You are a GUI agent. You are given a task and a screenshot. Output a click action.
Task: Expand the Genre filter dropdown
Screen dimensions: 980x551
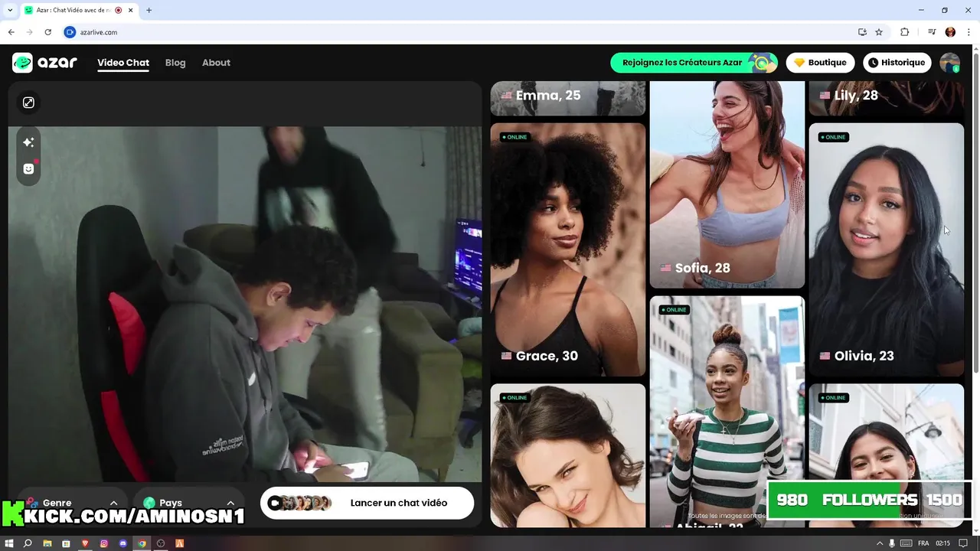[72, 503]
